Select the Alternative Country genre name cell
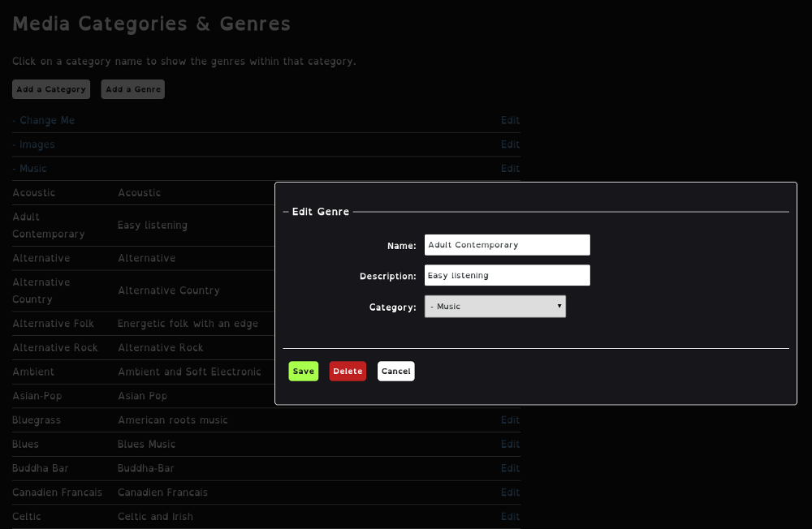Screen dimensions: 812x529 41,290
